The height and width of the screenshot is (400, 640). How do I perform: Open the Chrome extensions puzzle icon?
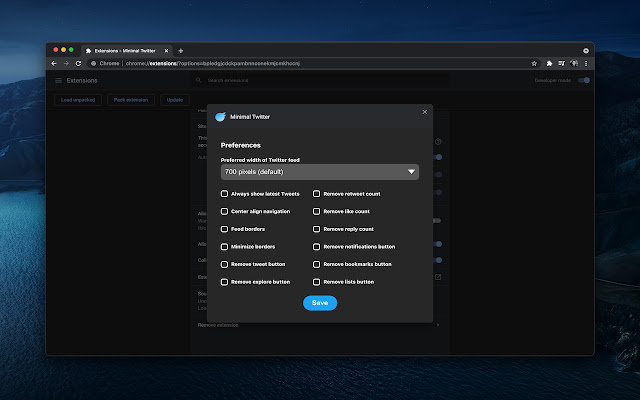click(548, 63)
